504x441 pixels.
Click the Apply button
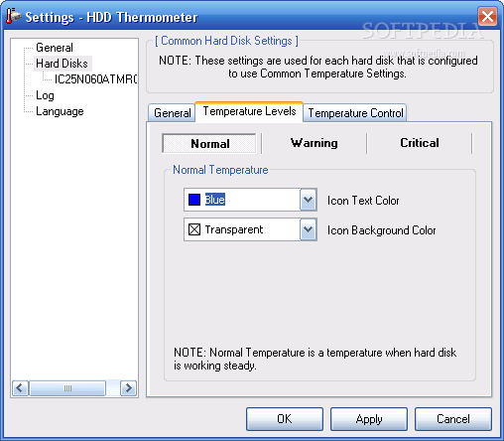click(x=369, y=419)
